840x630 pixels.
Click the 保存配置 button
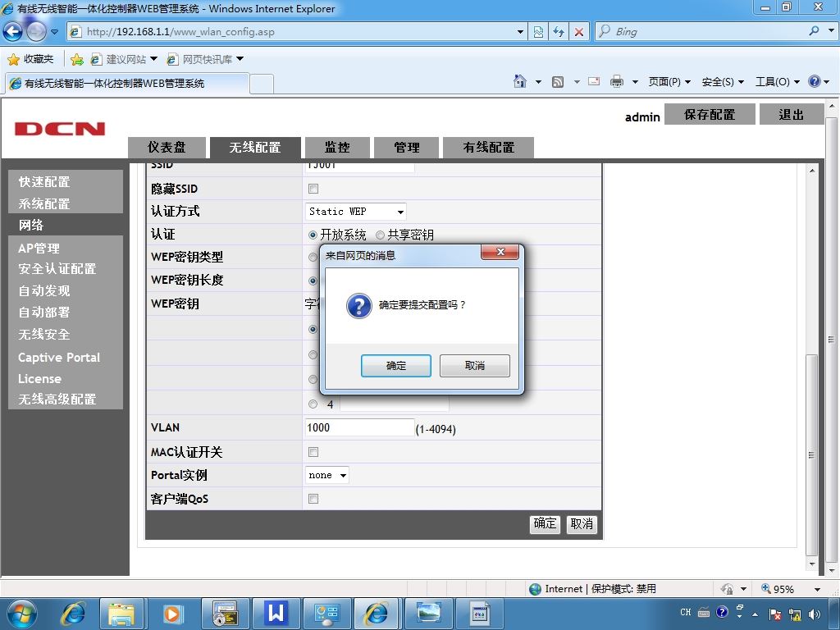point(710,115)
